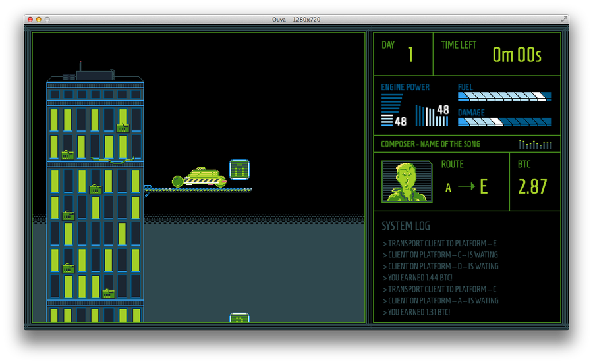Image resolution: width=593 pixels, height=364 pixels.
Task: Click the Composer - Name of the Song label
Action: pyautogui.click(x=430, y=144)
